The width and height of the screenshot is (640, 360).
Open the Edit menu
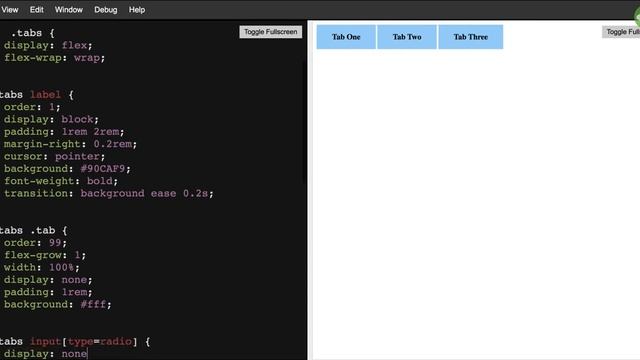36,10
